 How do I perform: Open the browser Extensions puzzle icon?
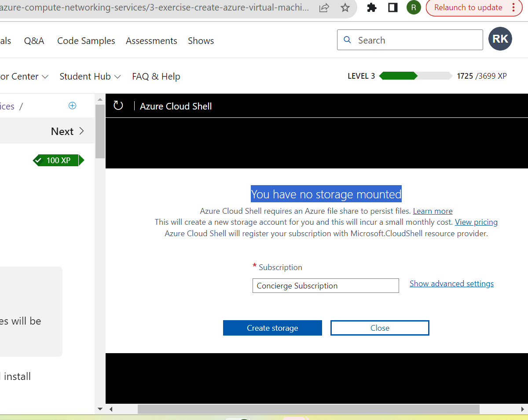[371, 7]
